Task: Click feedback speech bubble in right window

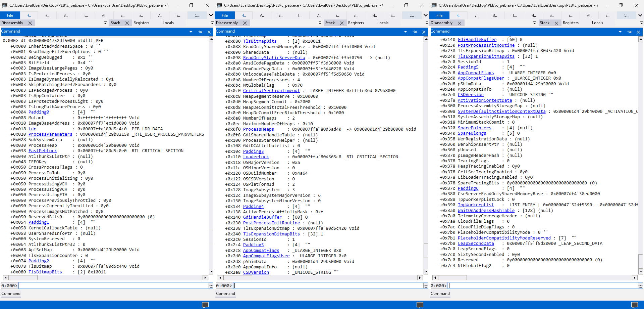Action: 634,305
